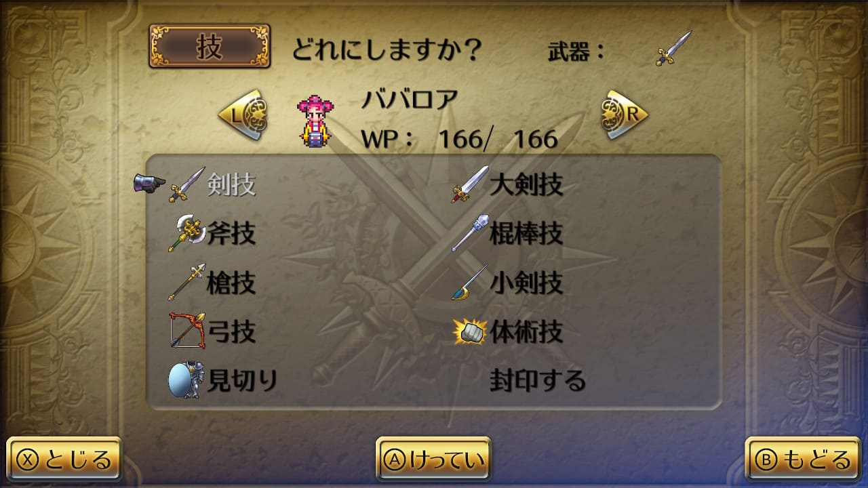
Task: Select the greatsword icon beside 大剣技
Action: tap(470, 184)
